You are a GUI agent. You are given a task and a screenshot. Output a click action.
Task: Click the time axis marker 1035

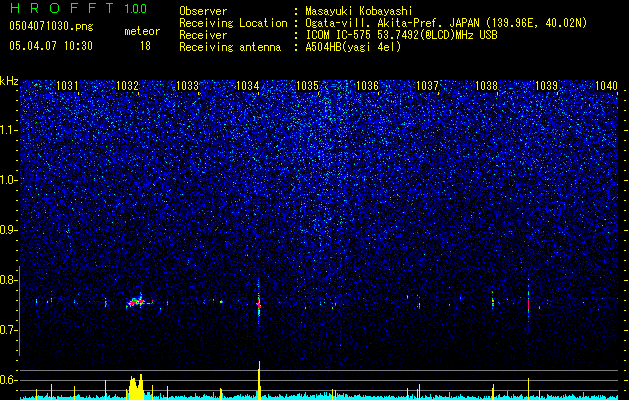307,85
